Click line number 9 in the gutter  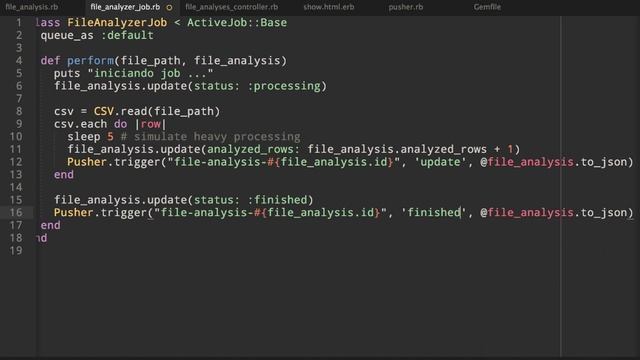pyautogui.click(x=19, y=124)
